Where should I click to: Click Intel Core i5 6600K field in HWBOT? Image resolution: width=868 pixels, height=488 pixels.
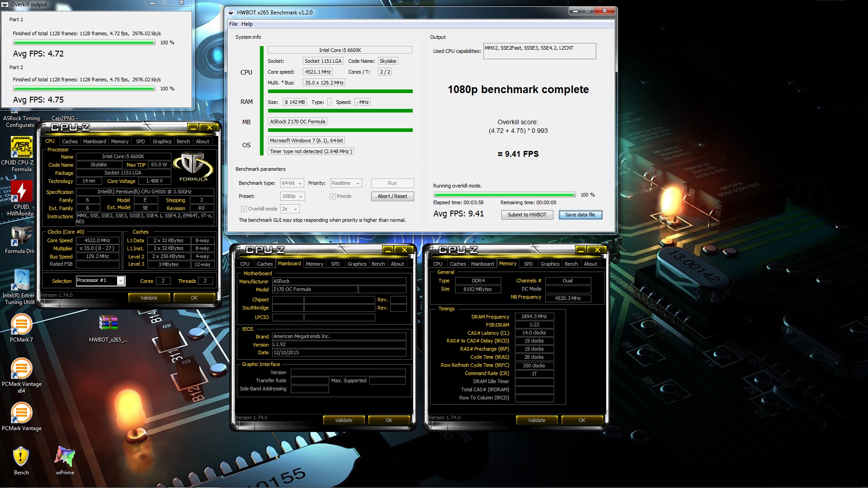point(340,51)
